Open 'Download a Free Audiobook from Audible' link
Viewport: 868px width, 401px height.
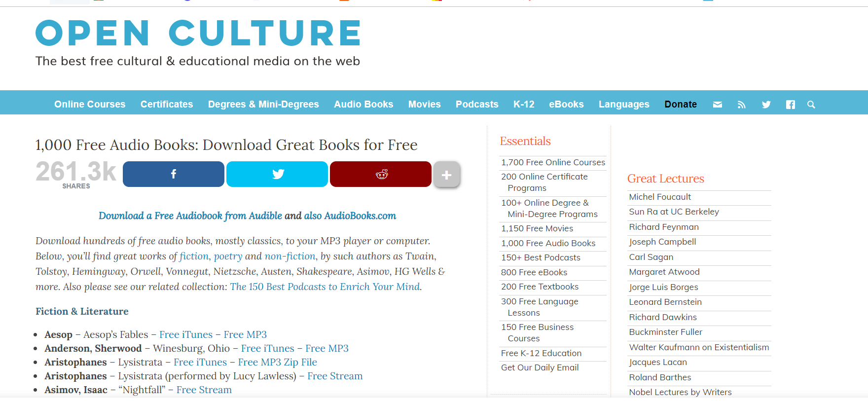point(190,216)
